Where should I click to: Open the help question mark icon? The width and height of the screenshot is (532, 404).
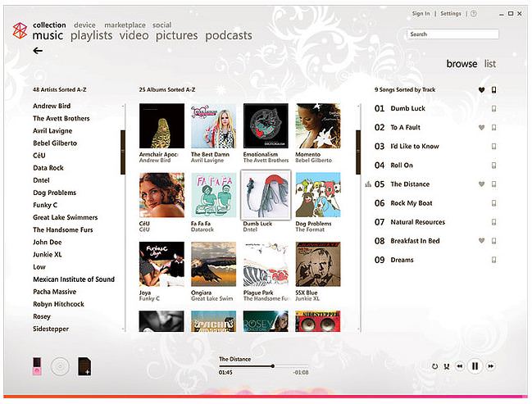click(474, 14)
